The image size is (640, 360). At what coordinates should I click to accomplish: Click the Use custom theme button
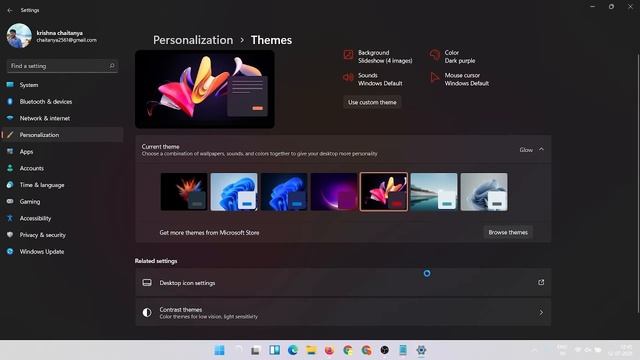pyautogui.click(x=372, y=102)
